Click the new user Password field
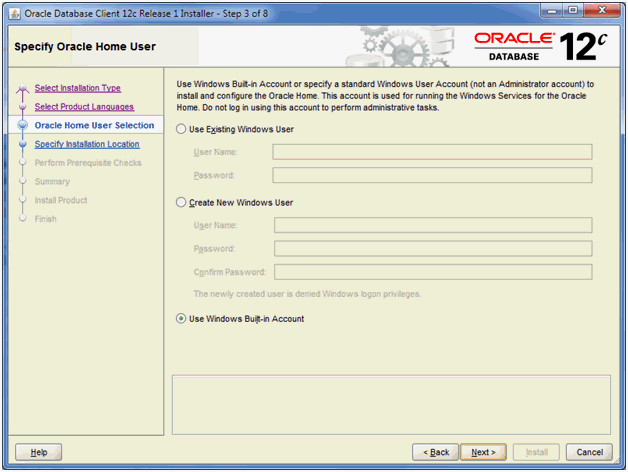 [x=433, y=248]
